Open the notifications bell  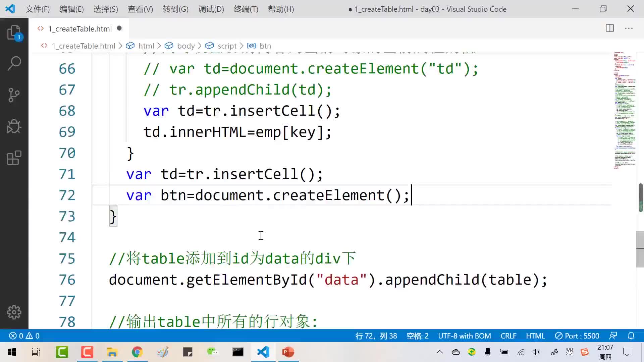click(631, 336)
